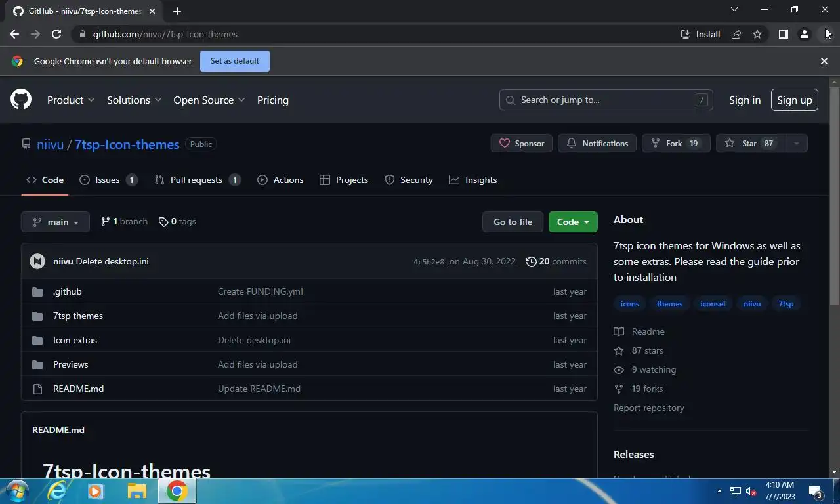840x504 pixels.
Task: Expand the Solutions menu
Action: 134,100
